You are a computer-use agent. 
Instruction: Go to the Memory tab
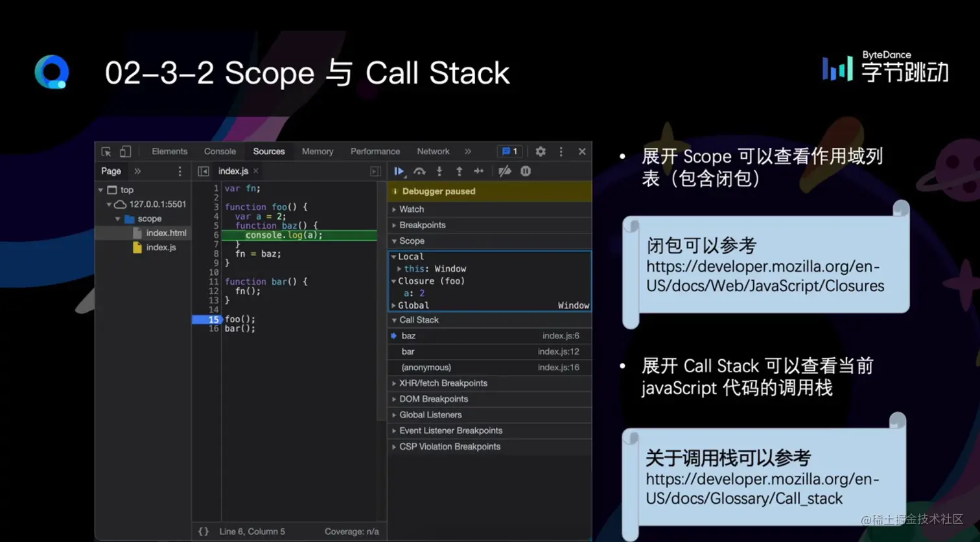click(x=318, y=152)
